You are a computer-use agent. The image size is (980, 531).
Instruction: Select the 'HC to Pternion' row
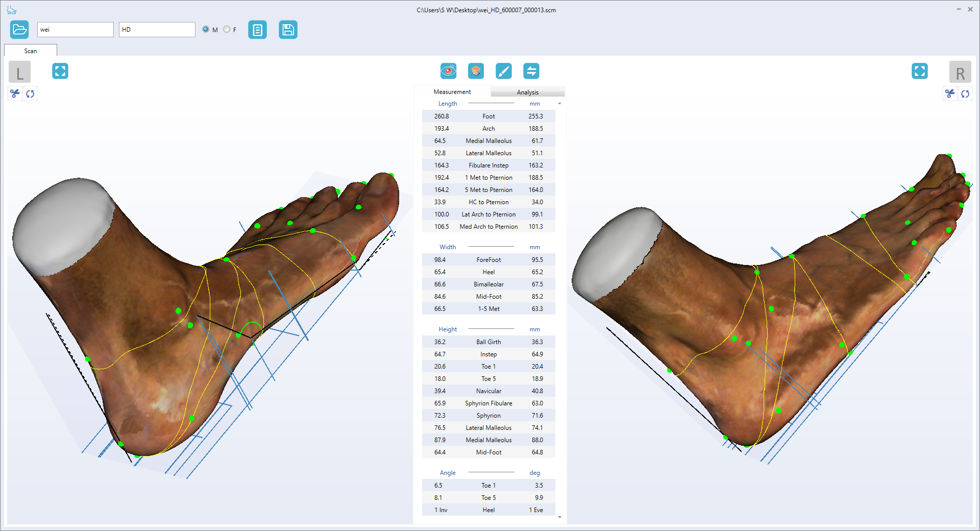pos(488,202)
